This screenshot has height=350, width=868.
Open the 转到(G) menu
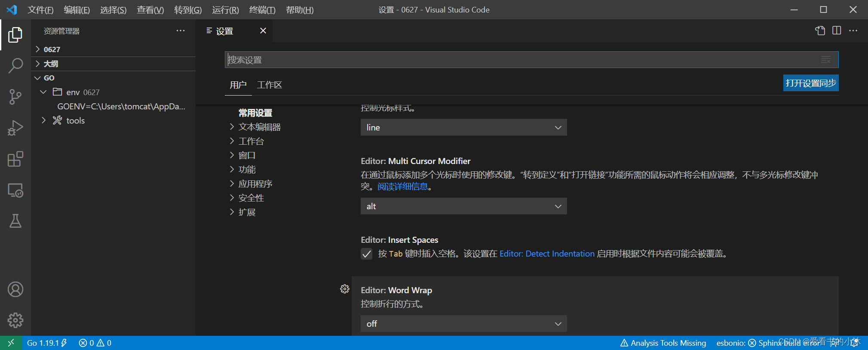click(188, 10)
